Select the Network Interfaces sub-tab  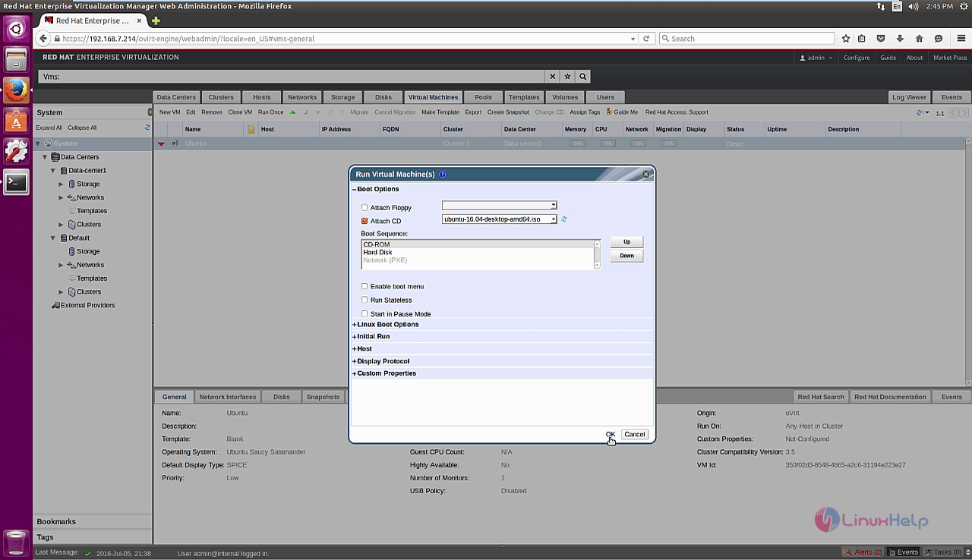pos(228,397)
